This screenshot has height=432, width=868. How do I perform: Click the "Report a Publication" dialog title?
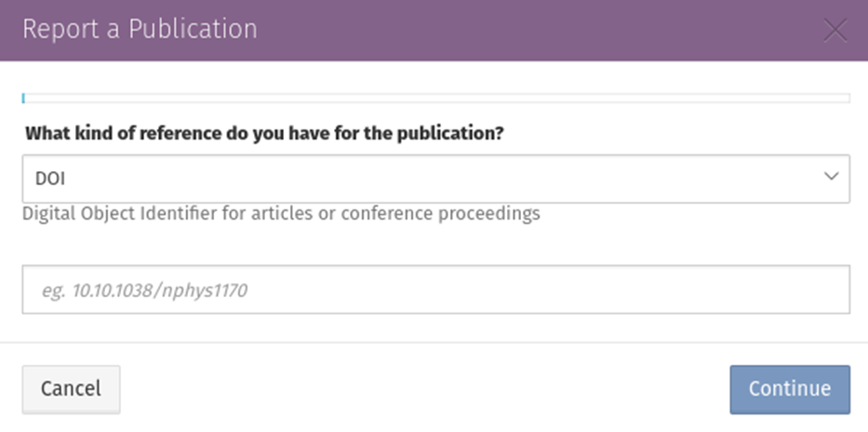pyautogui.click(x=140, y=29)
